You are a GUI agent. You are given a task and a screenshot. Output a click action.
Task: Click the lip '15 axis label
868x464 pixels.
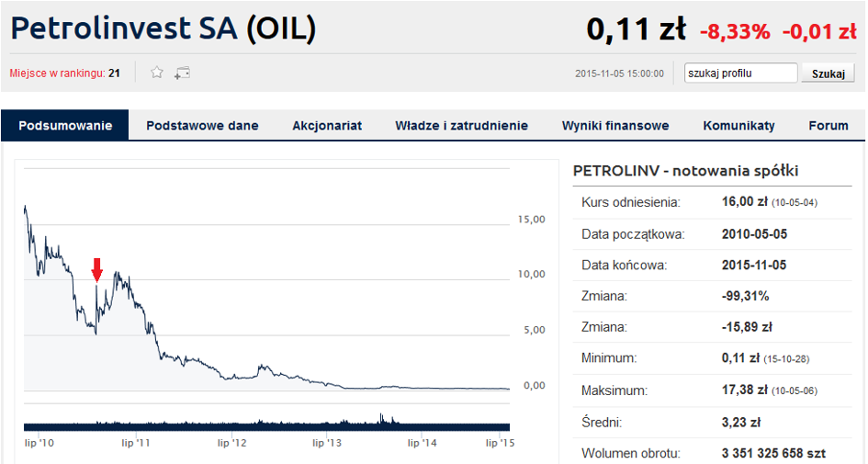point(500,443)
